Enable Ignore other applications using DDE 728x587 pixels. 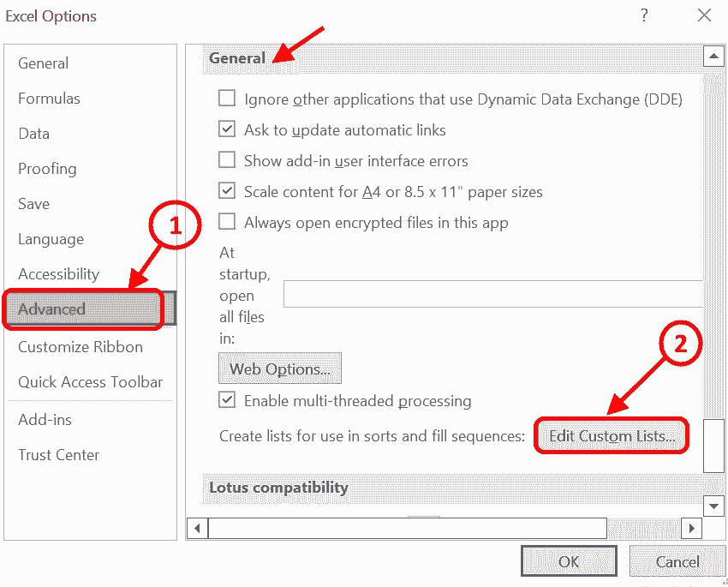click(x=227, y=99)
